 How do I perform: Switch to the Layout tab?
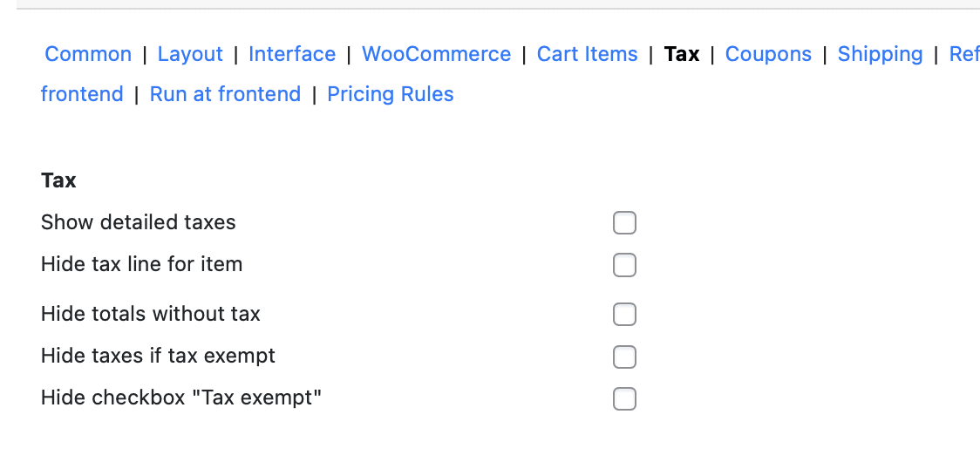190,54
